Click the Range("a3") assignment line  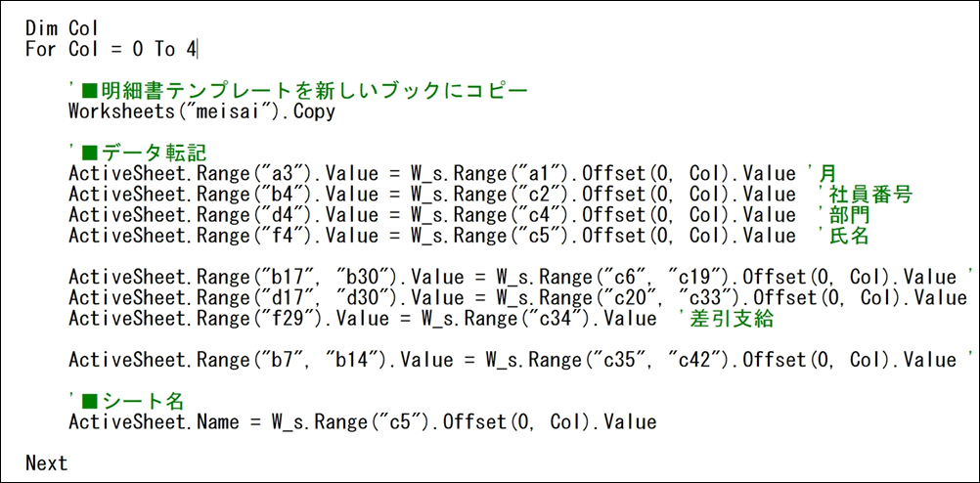pyautogui.click(x=430, y=174)
